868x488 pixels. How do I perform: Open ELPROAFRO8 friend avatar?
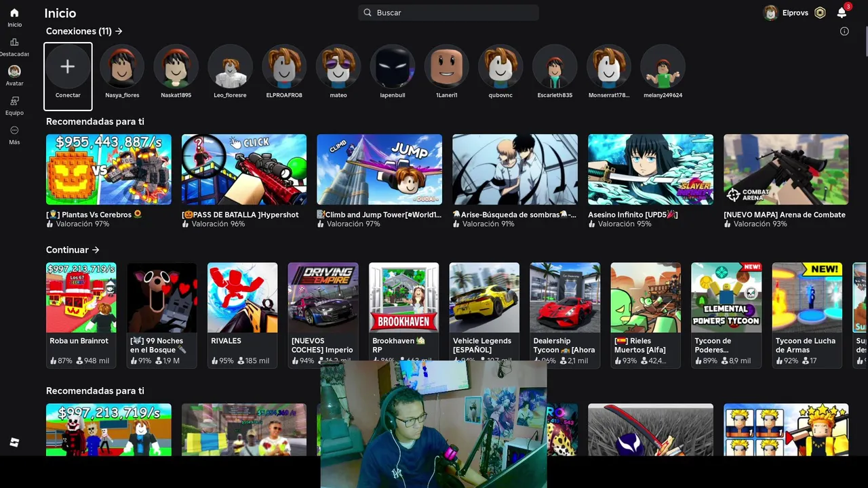click(x=284, y=66)
